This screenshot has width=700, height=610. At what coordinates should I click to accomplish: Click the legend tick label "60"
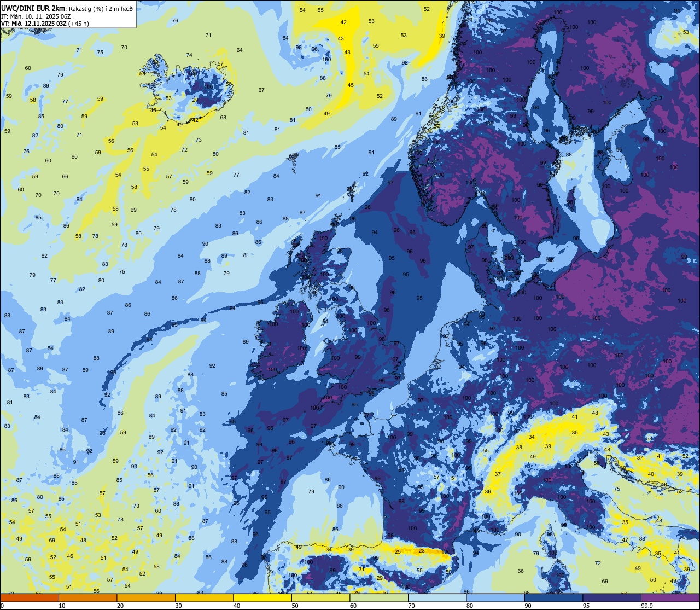353,606
